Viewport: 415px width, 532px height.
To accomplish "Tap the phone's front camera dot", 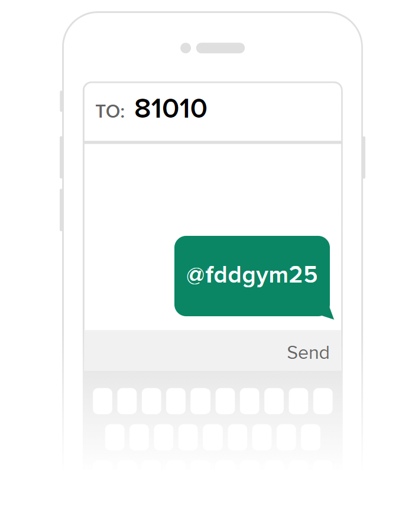I will (186, 48).
